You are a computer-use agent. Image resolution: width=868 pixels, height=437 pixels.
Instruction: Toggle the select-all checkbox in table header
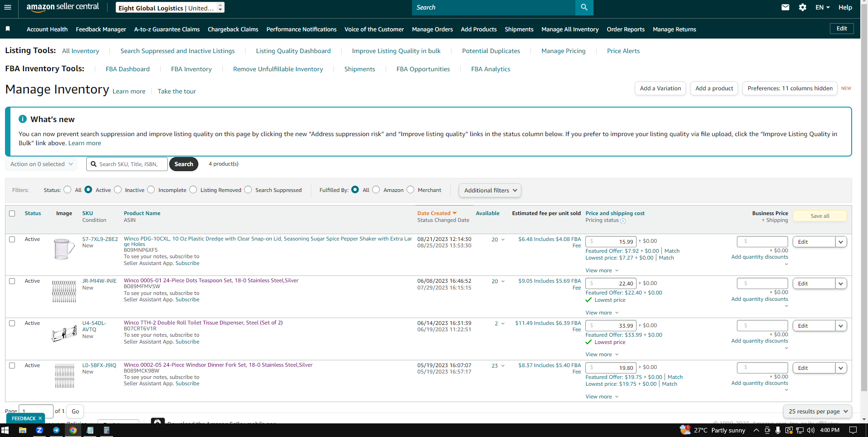(x=12, y=213)
